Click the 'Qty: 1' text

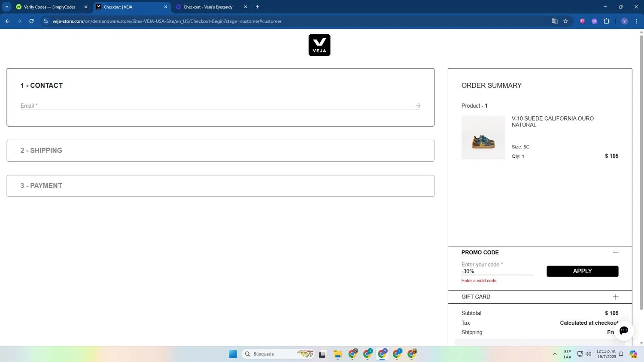point(518,156)
